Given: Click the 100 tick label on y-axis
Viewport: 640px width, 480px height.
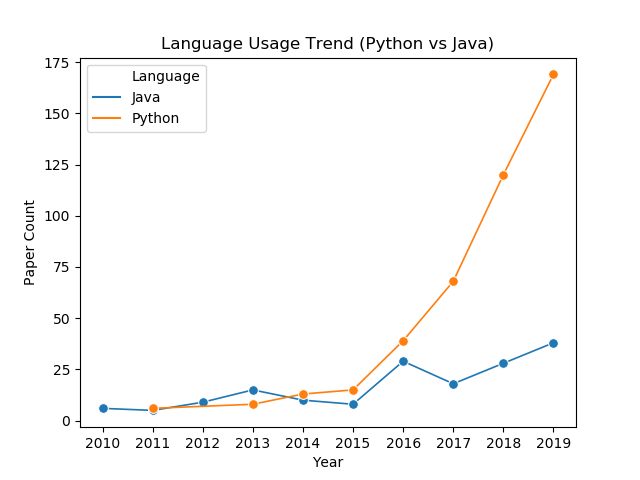Looking at the screenshot, I should (57, 216).
